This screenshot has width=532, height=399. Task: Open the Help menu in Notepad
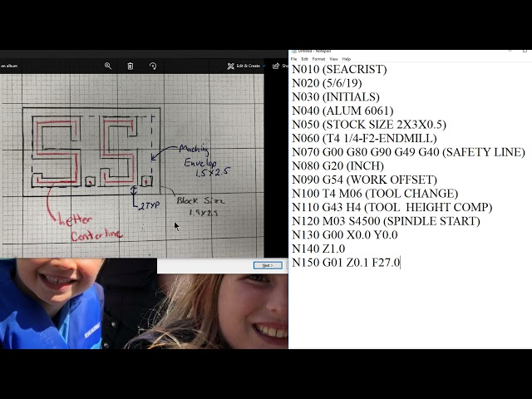pyautogui.click(x=347, y=59)
